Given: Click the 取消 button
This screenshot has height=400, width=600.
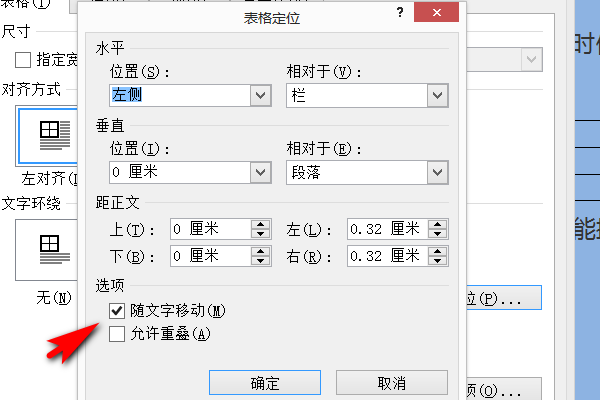Looking at the screenshot, I should pos(391,383).
